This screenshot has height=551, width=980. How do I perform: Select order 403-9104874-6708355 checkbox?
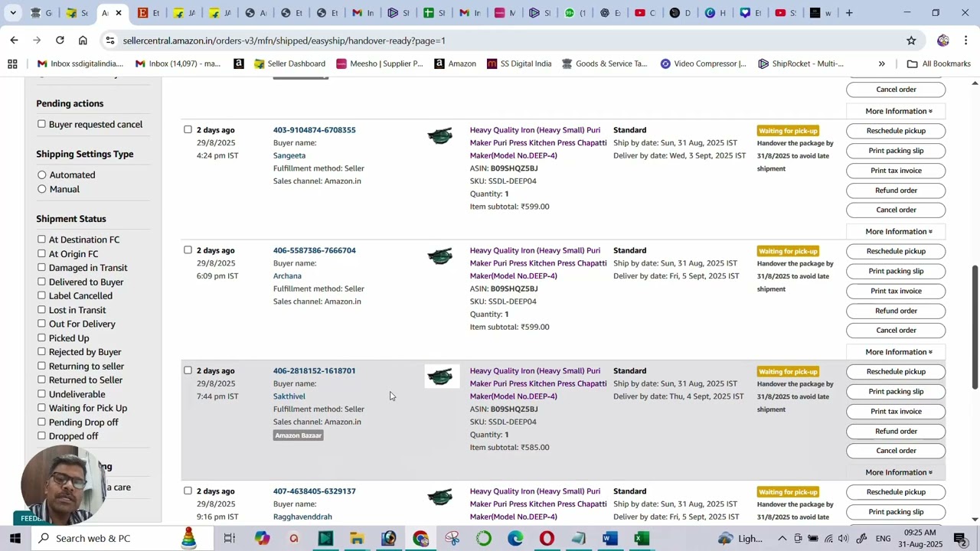(188, 129)
